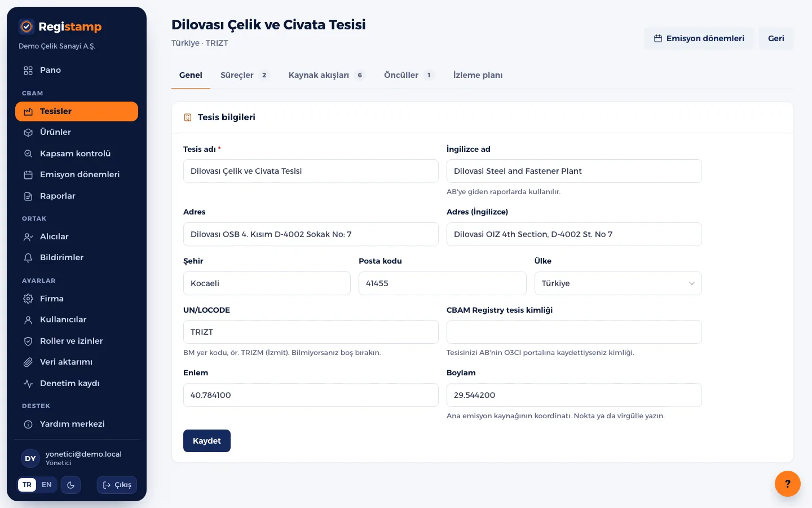812x508 pixels.
Task: Focus the Tesis adı input field
Action: pyautogui.click(x=311, y=171)
